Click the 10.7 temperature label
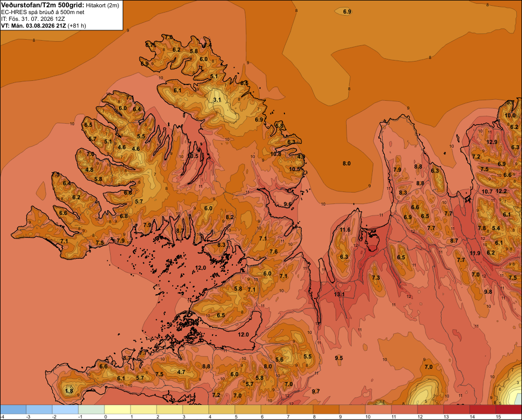 487,191
